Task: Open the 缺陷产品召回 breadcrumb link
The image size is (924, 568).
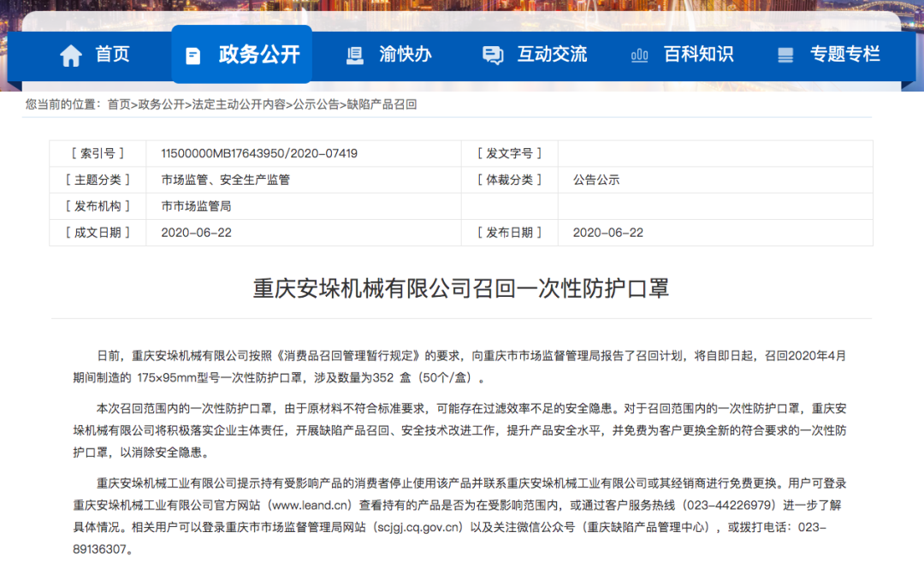Action: [382, 104]
